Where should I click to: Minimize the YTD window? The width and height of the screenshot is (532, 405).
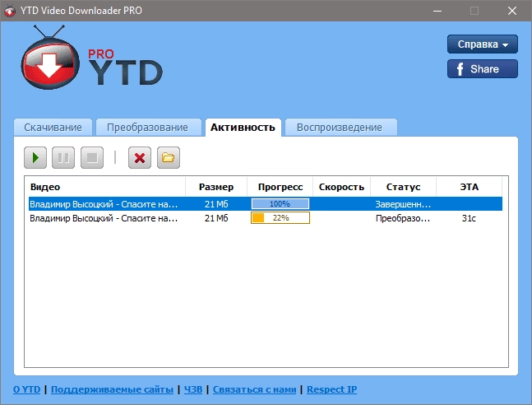click(x=437, y=11)
